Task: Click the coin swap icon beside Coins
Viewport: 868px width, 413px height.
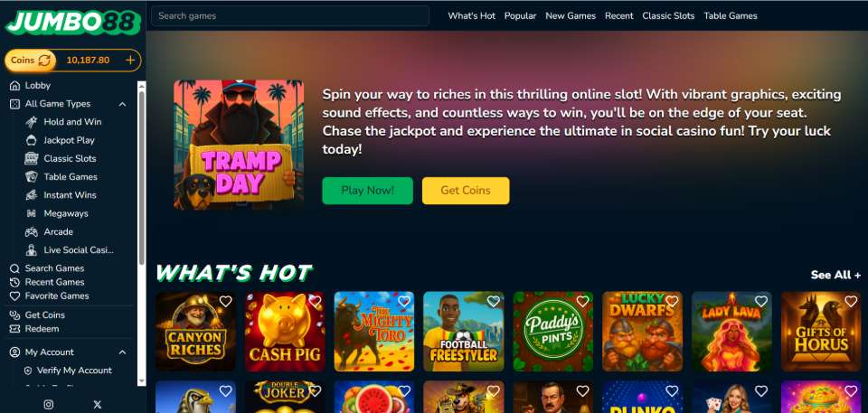Action: pyautogui.click(x=44, y=61)
